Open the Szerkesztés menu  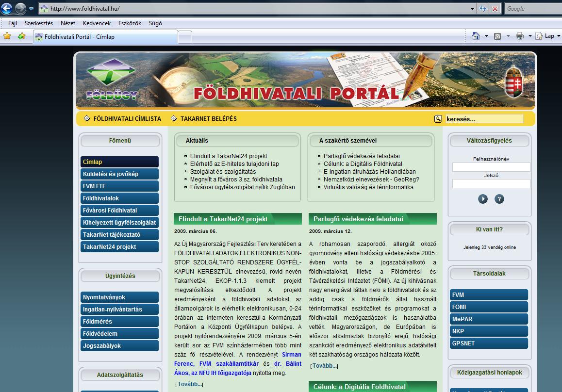click(39, 23)
